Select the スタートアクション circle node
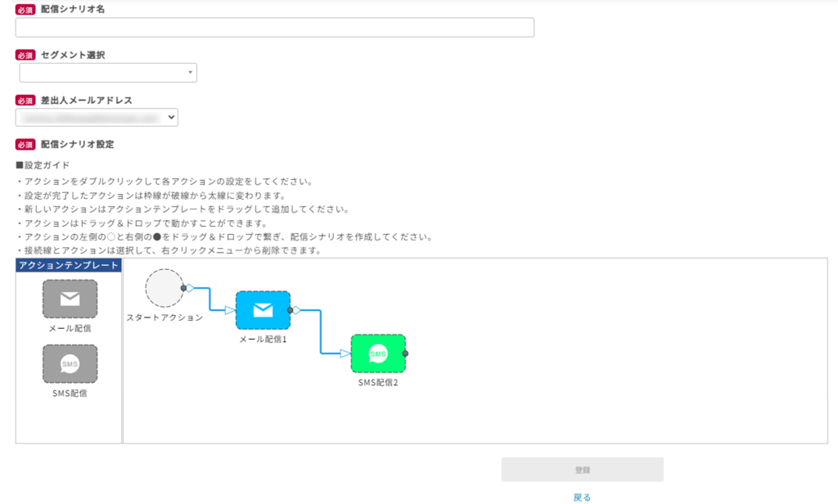The width and height of the screenshot is (838, 504). pyautogui.click(x=164, y=288)
